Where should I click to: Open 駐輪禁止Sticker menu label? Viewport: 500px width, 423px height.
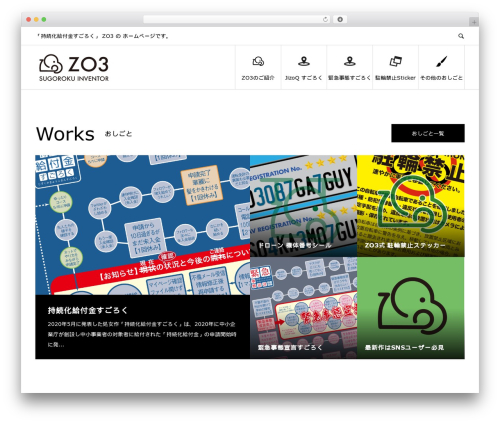pyautogui.click(x=395, y=78)
